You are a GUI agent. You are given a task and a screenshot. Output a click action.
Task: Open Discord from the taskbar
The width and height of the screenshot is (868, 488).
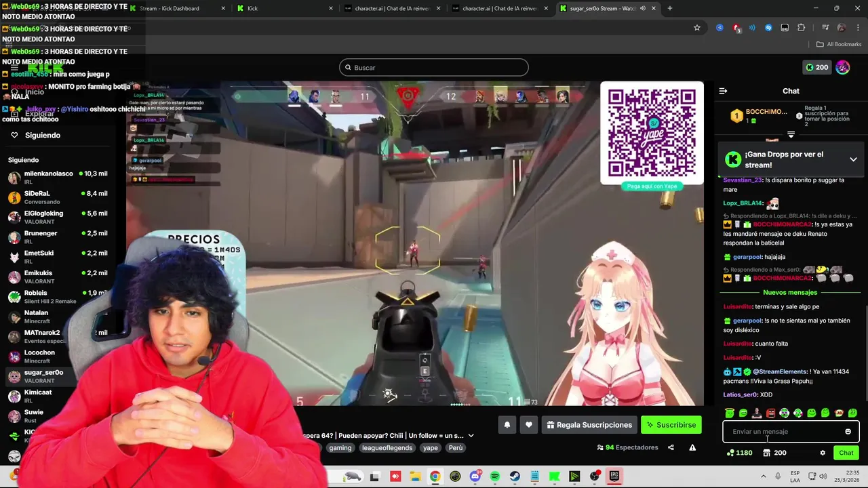pos(475,476)
